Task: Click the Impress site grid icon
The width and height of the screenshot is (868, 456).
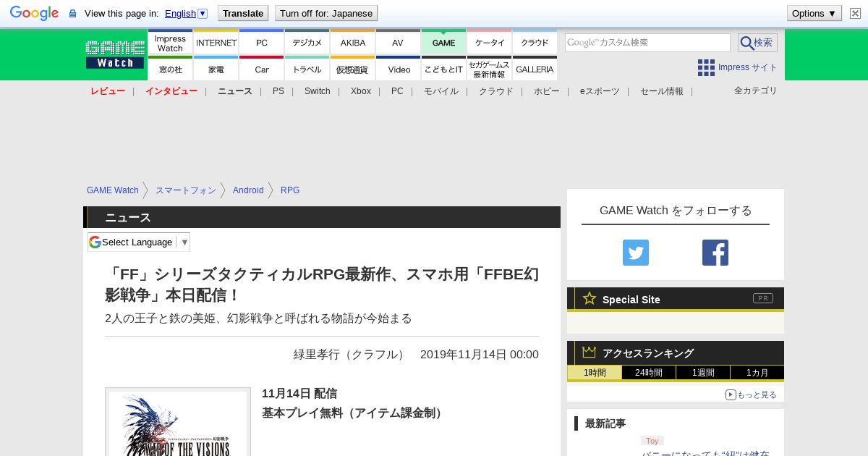Action: [706, 67]
